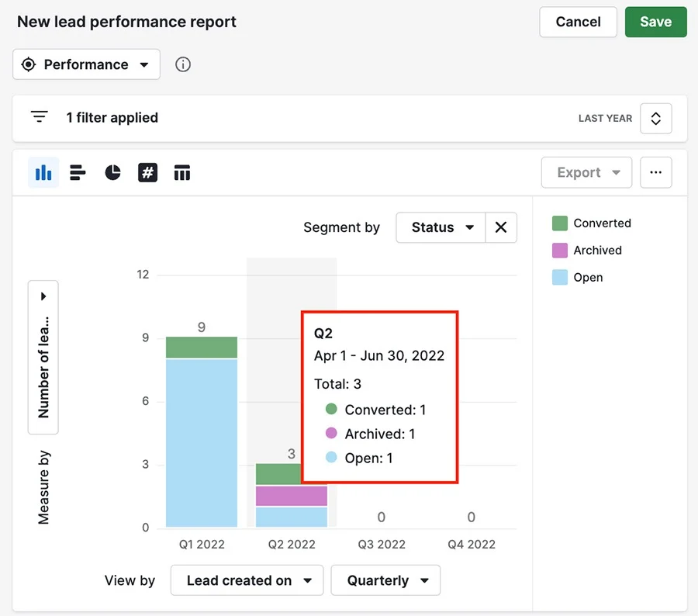Toggle the Converted legend entry

point(592,223)
